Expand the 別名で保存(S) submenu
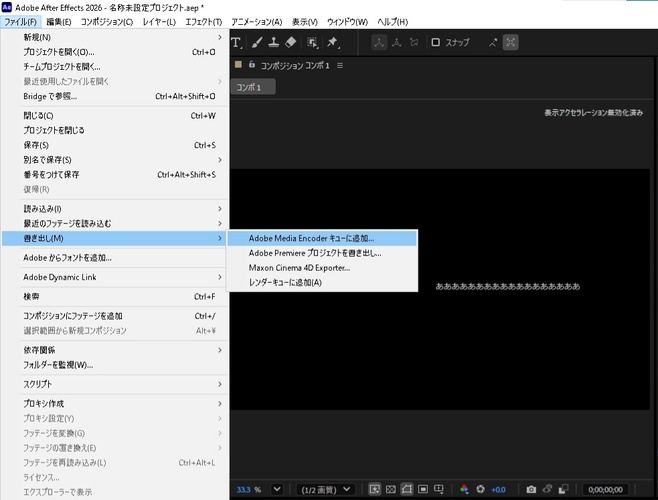This screenshot has width=658, height=500. [115, 160]
